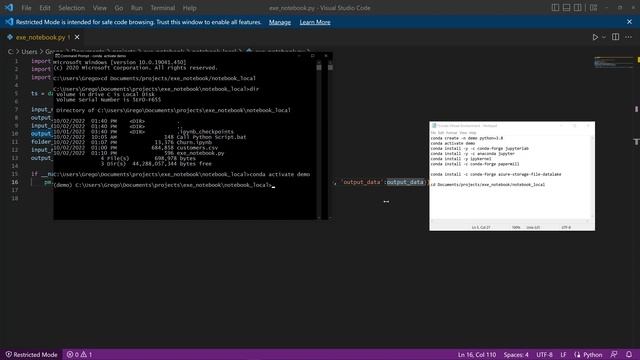This screenshot has height=360, width=640.
Task: Click the 'conda install -c conda-forge papermill' line in Notepad
Action: point(475,164)
